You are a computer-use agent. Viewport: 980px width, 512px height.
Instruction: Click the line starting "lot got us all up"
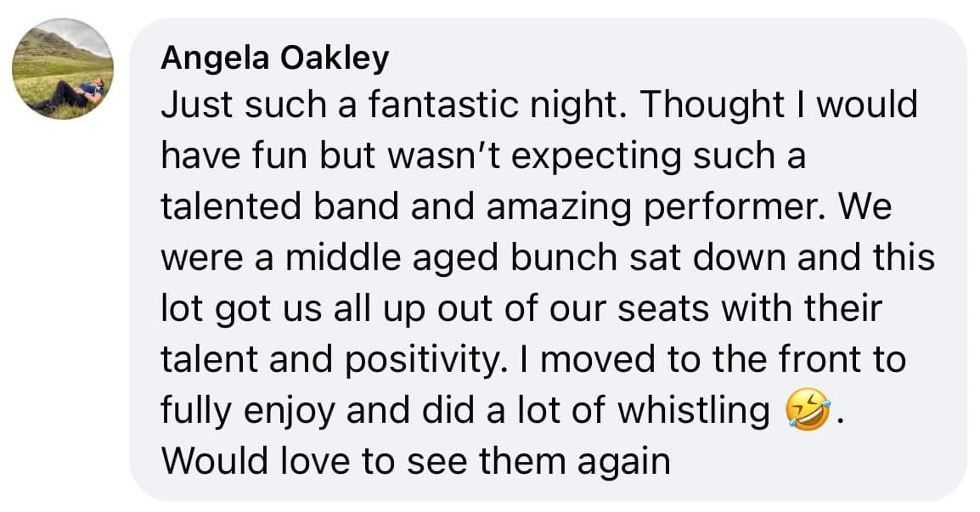click(x=521, y=310)
